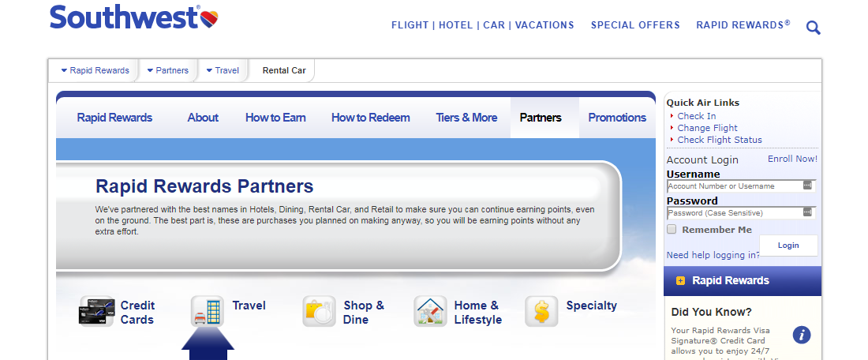Enable the Remember Me checkbox
868x360 pixels.
point(672,229)
